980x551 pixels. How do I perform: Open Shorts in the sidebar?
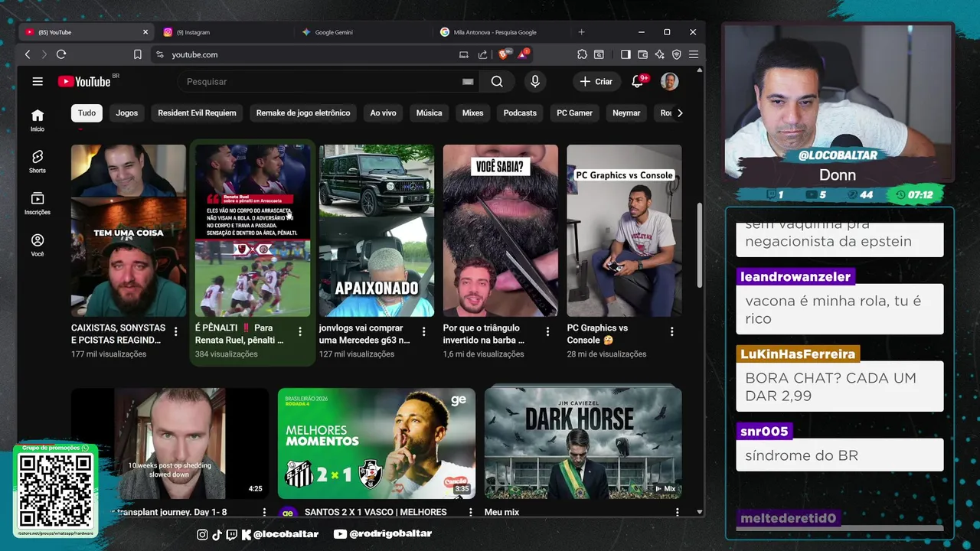coord(38,161)
